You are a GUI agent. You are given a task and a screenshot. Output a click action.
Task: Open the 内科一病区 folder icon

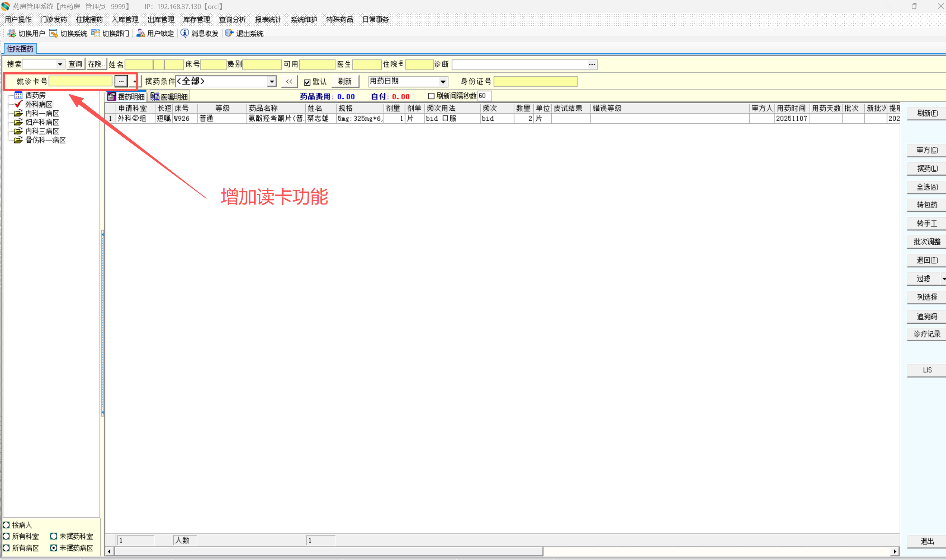pos(18,113)
